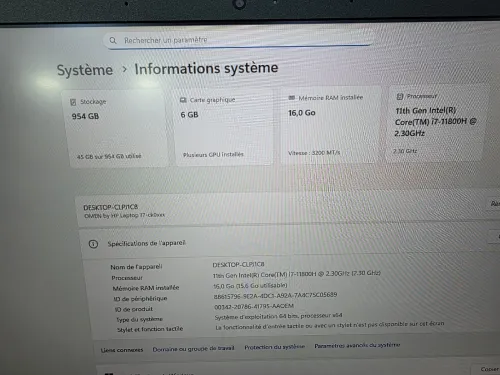Click '16,0 Go (15,6 Go utilisable)' value
Image resolution: width=500 pixels, height=375 pixels.
[x=250, y=286]
